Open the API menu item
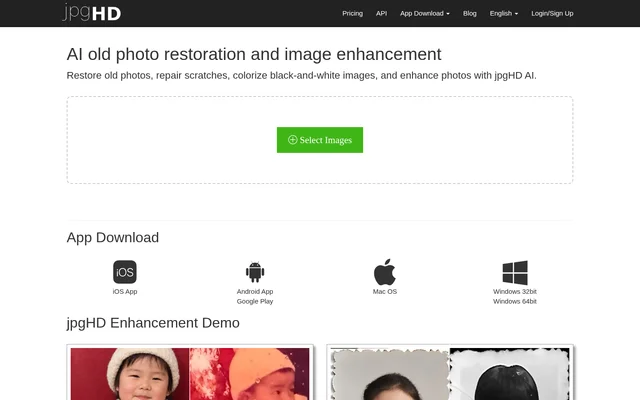This screenshot has height=400, width=640. (381, 13)
